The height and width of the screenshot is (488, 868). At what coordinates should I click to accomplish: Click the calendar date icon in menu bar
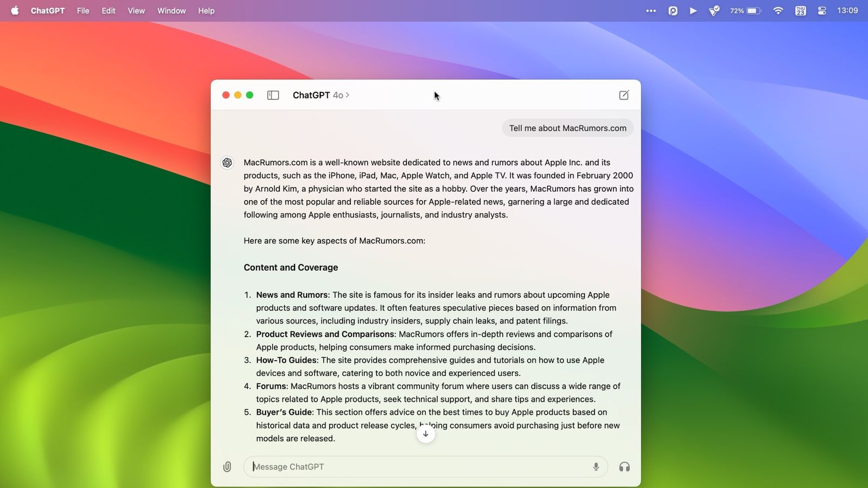(800, 10)
